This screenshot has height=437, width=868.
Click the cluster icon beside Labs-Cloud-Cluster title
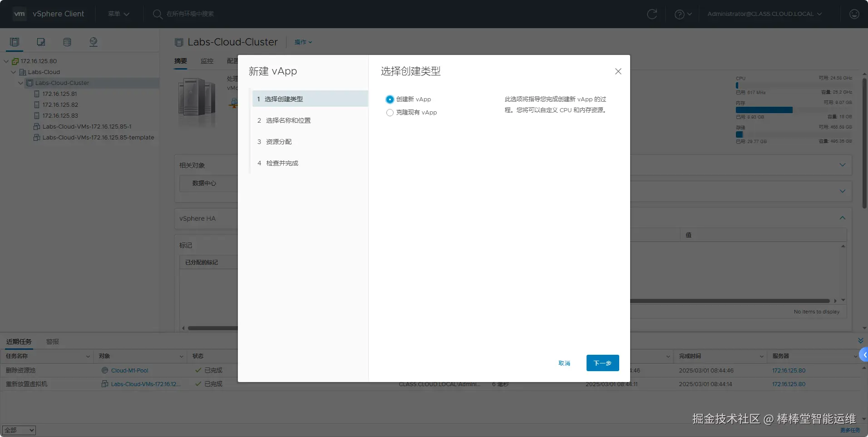pyautogui.click(x=179, y=42)
